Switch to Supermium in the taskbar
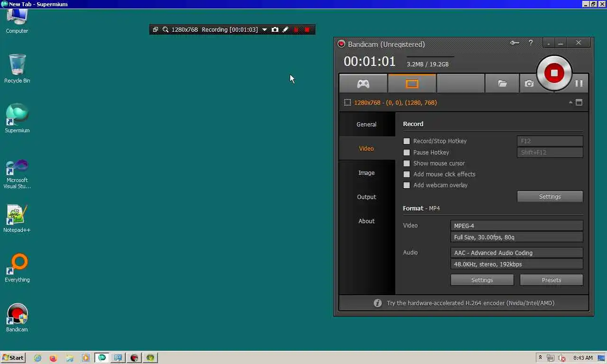The width and height of the screenshot is (607, 364). tap(102, 358)
